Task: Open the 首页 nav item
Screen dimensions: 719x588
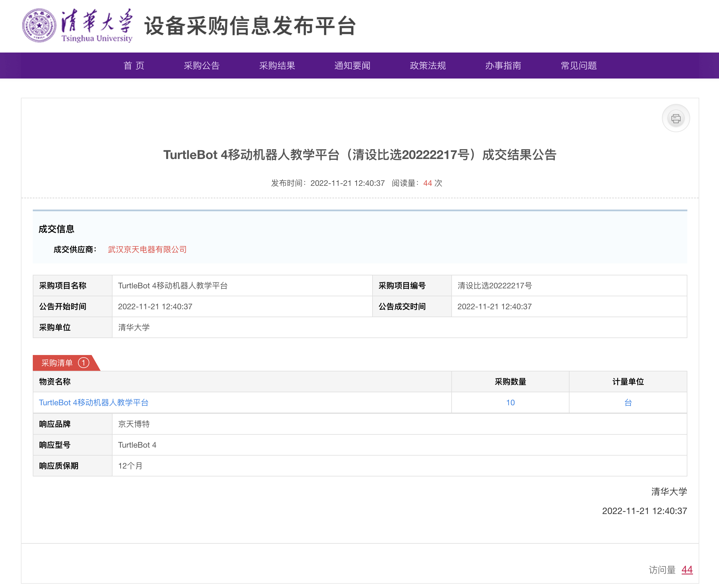Action: 134,65
